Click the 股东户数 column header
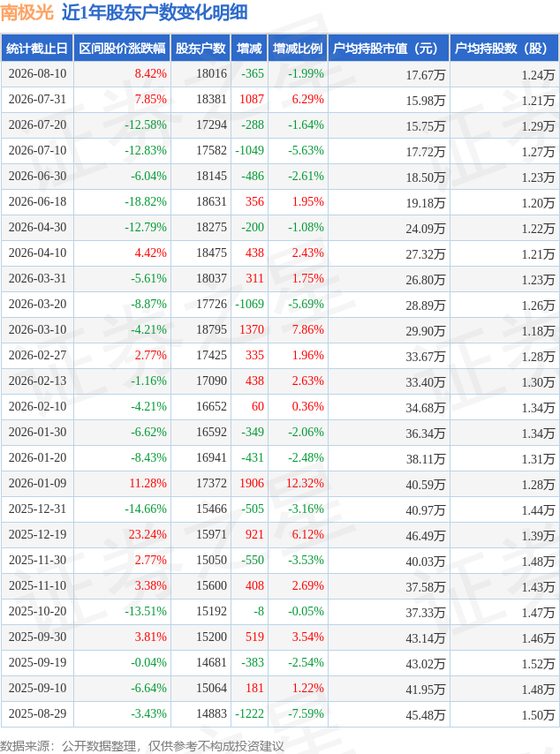This screenshot has width=560, height=754. pos(201,48)
